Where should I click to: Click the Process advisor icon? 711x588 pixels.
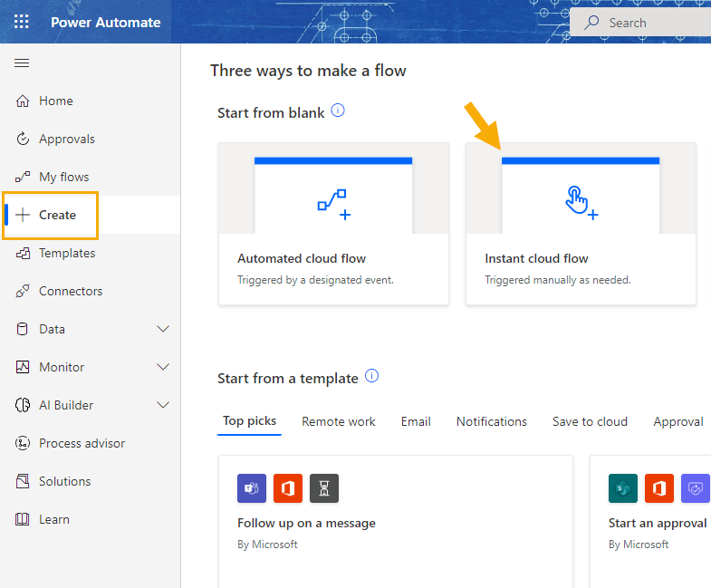23,443
